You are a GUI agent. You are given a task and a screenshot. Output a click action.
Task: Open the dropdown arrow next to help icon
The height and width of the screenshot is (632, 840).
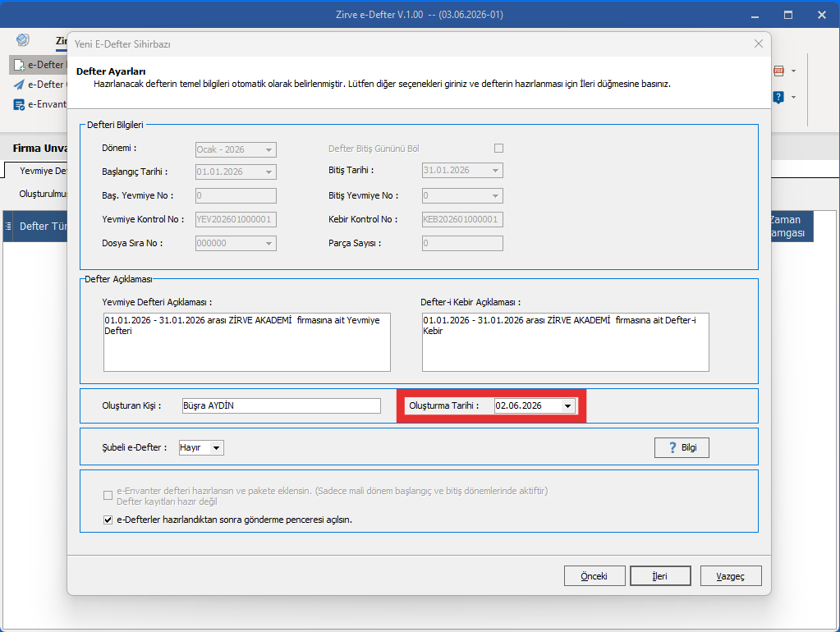[x=793, y=97]
